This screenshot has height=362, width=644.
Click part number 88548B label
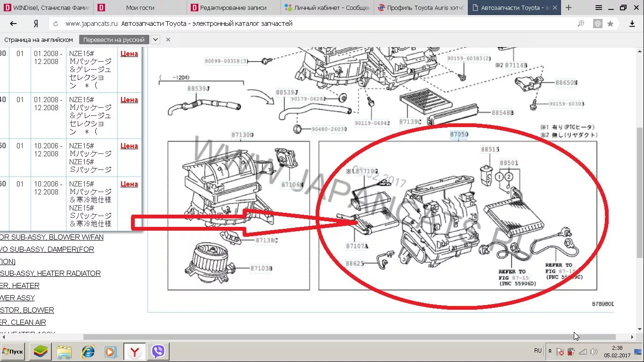click(x=503, y=113)
